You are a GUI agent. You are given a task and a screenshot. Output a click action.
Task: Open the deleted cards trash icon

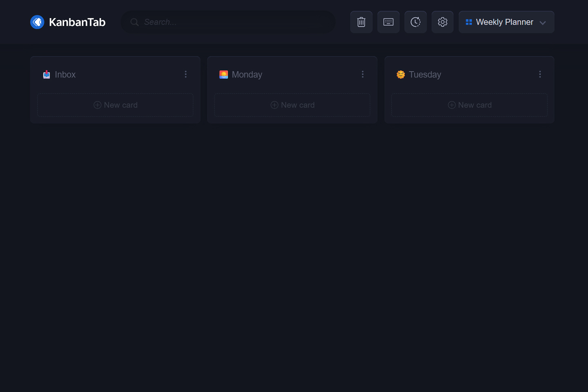tap(361, 22)
